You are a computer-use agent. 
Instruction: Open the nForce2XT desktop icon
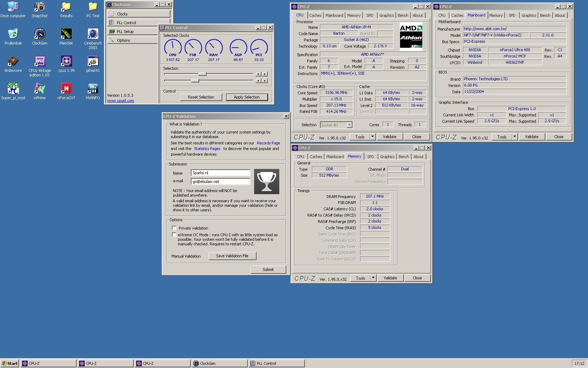coord(66,92)
